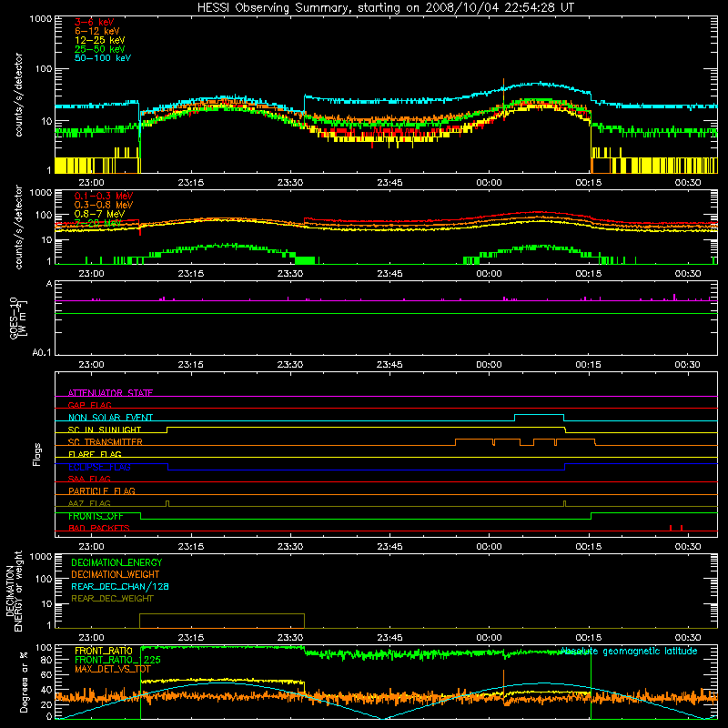The image size is (728, 728).
Task: Select the FRONT_RATIO_1225 legend label
Action: [117, 660]
